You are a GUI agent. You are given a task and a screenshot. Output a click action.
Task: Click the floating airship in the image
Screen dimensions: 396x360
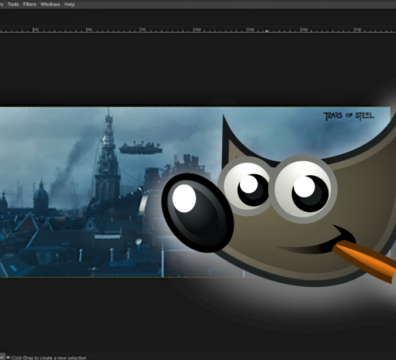pyautogui.click(x=140, y=148)
